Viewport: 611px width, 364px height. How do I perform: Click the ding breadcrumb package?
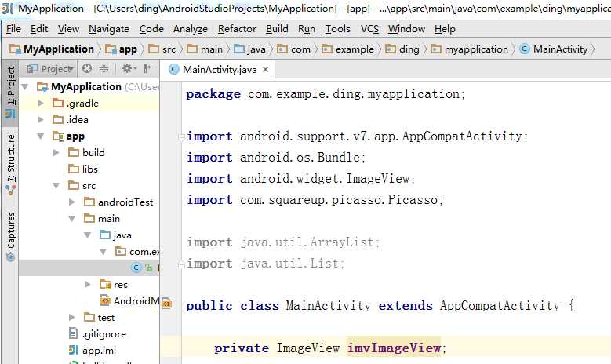(402, 49)
